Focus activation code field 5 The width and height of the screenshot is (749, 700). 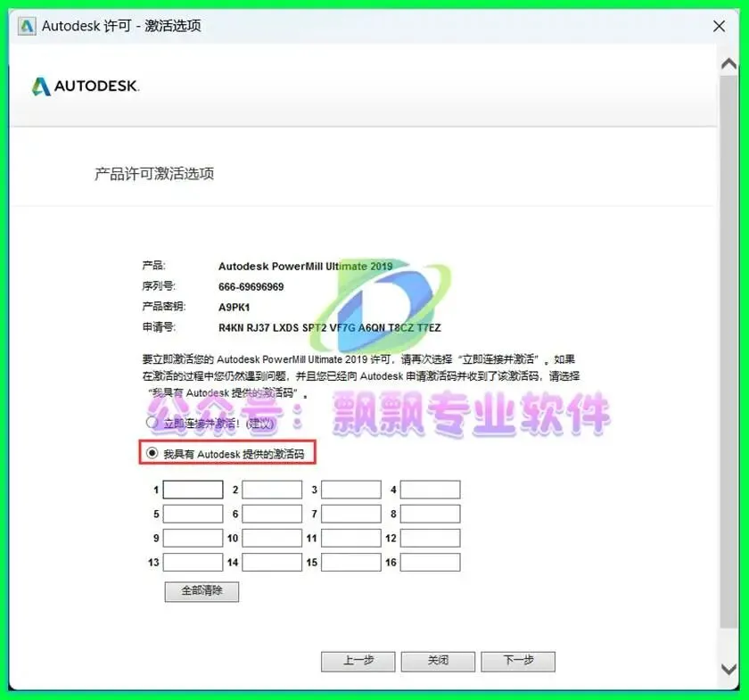click(193, 515)
